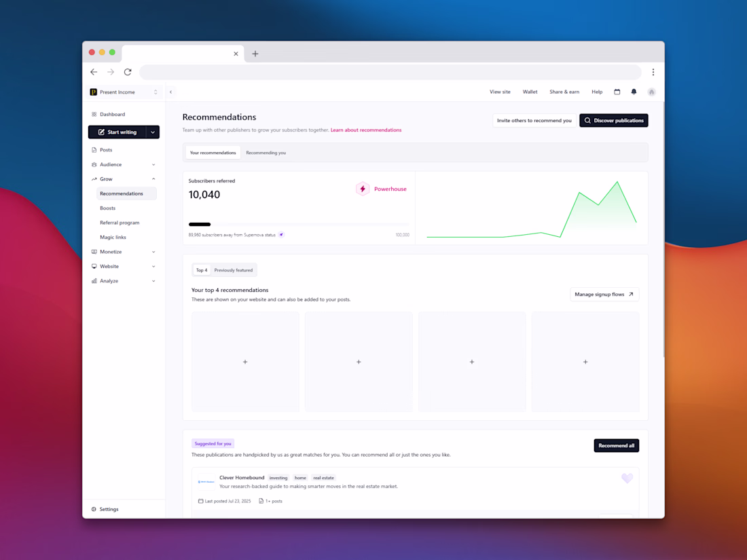
Task: Click the Monetize sidebar icon
Action: [x=94, y=252]
